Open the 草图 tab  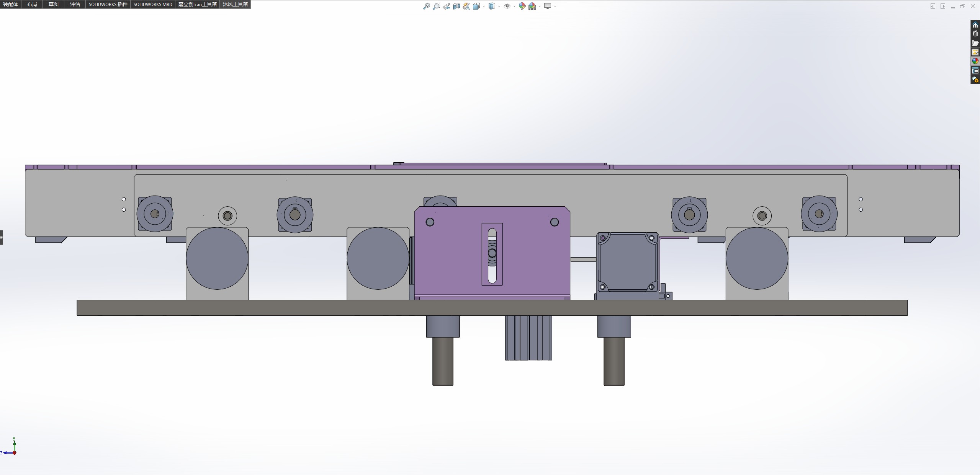54,4
